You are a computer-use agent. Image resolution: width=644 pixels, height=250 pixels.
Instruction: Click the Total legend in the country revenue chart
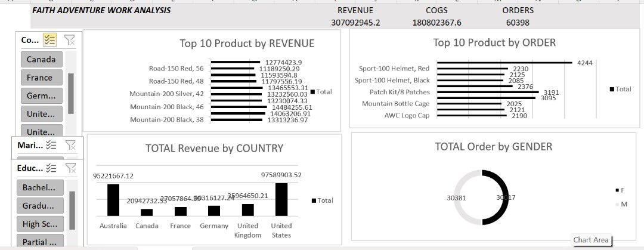(323, 200)
